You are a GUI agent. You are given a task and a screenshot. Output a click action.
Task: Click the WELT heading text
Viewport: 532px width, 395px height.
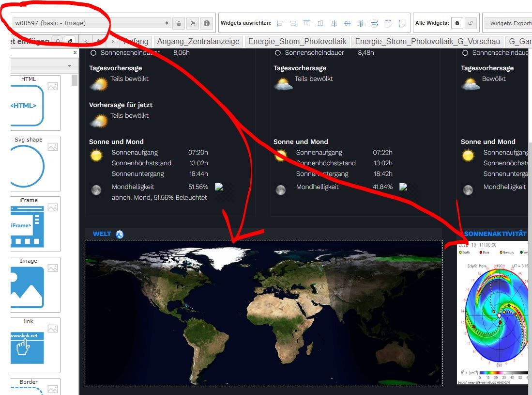102,234
